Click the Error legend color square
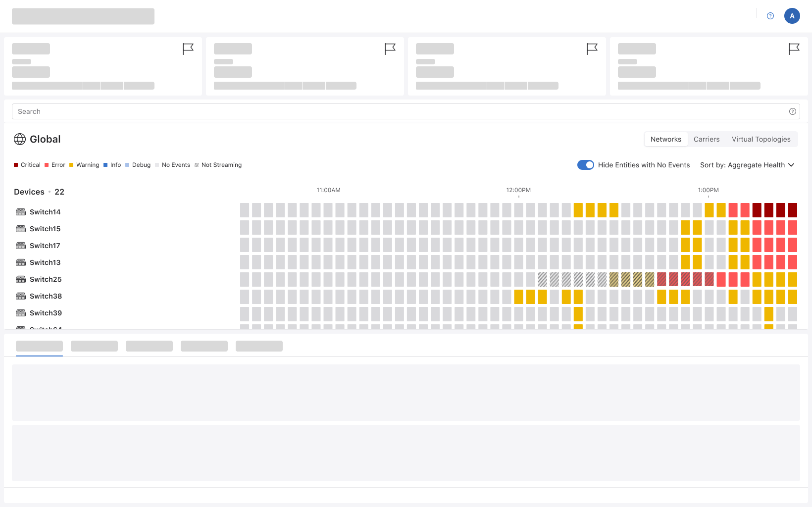This screenshot has width=812, height=507. [x=47, y=165]
